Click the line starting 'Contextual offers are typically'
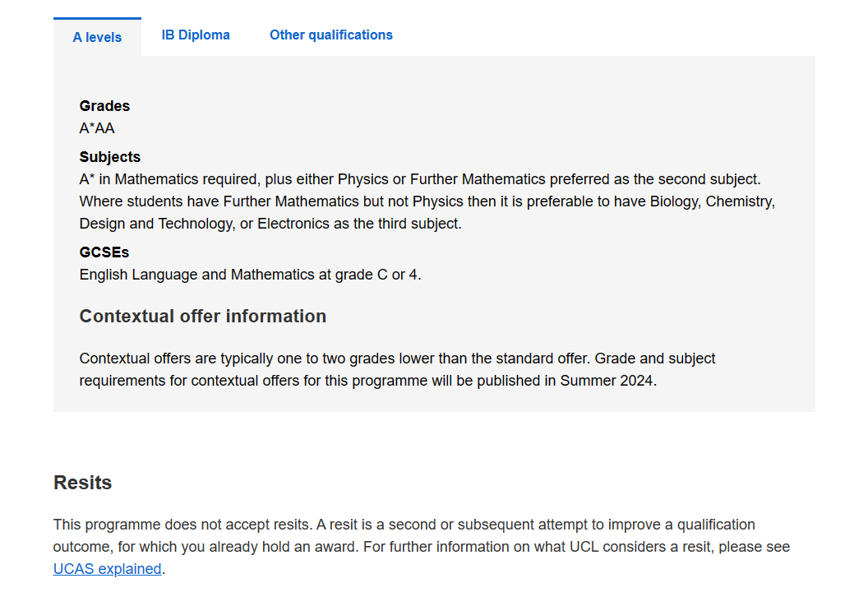 click(398, 359)
